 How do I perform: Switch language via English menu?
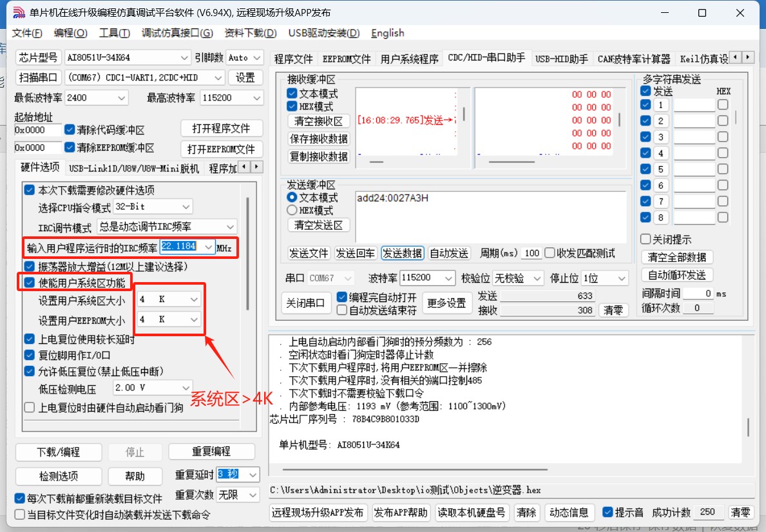click(x=387, y=33)
